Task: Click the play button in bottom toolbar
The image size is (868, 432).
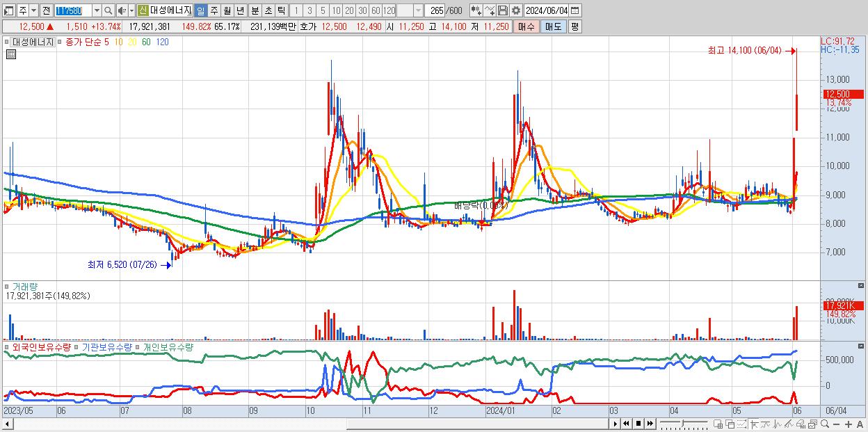Action: (x=615, y=424)
